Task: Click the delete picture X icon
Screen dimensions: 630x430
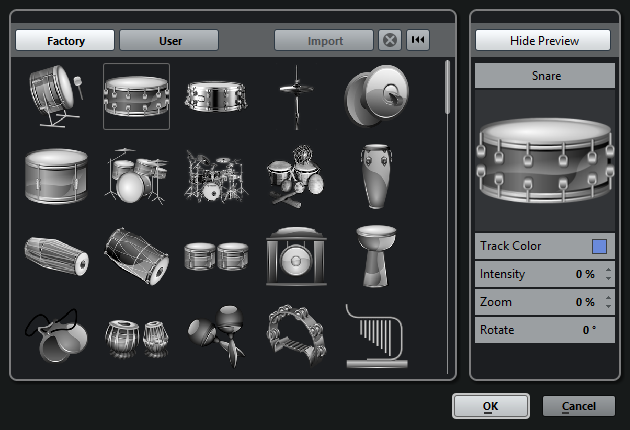Action: pos(390,40)
